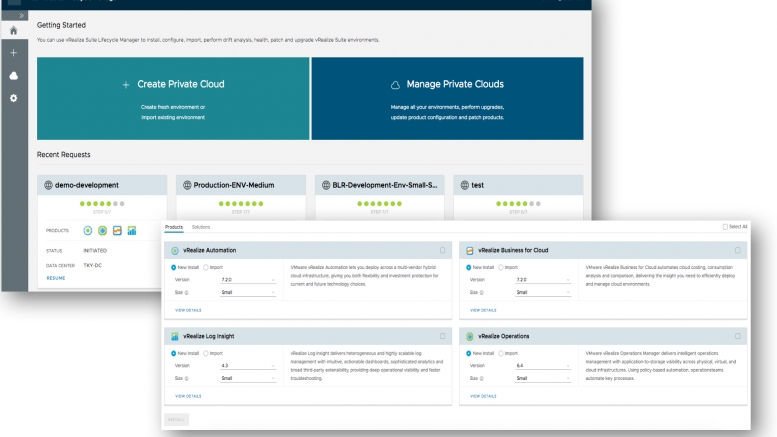
Task: Open the cloud icon in the sidebar
Action: tap(13, 75)
